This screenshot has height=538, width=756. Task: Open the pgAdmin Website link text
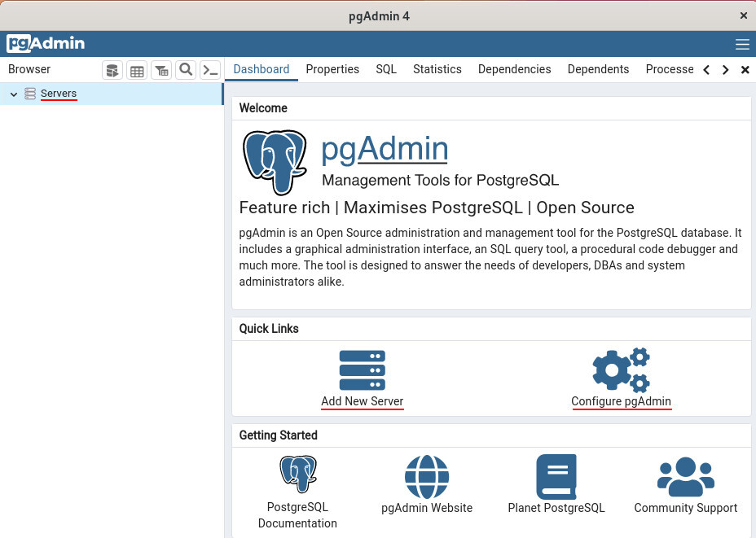point(427,508)
